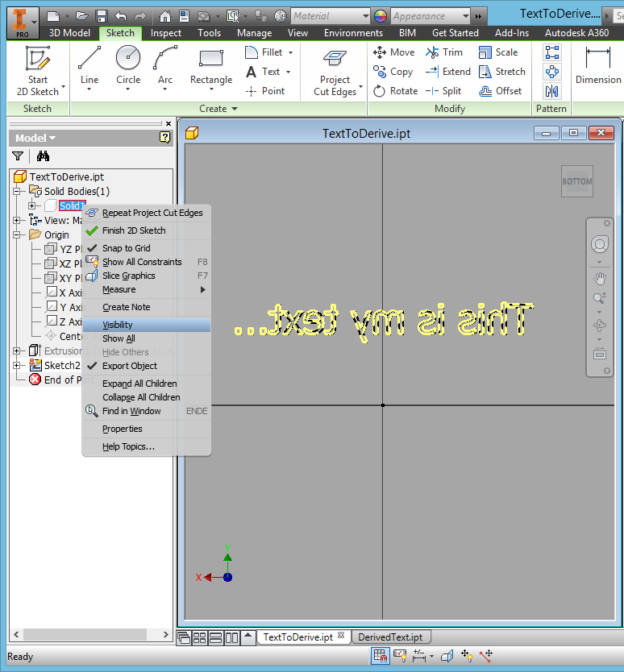Select the Line tool
Screen dimensions: 624x672
pos(89,68)
